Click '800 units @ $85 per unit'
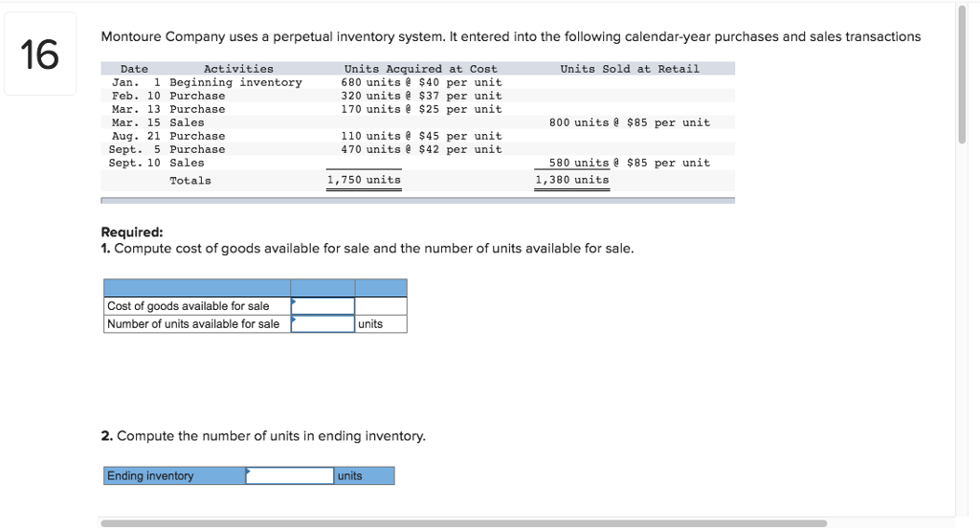The image size is (980, 528). pyautogui.click(x=630, y=122)
